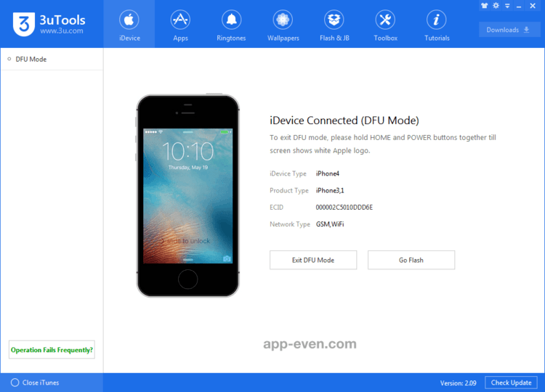
Task: Open the Ringtones section
Action: point(231,24)
